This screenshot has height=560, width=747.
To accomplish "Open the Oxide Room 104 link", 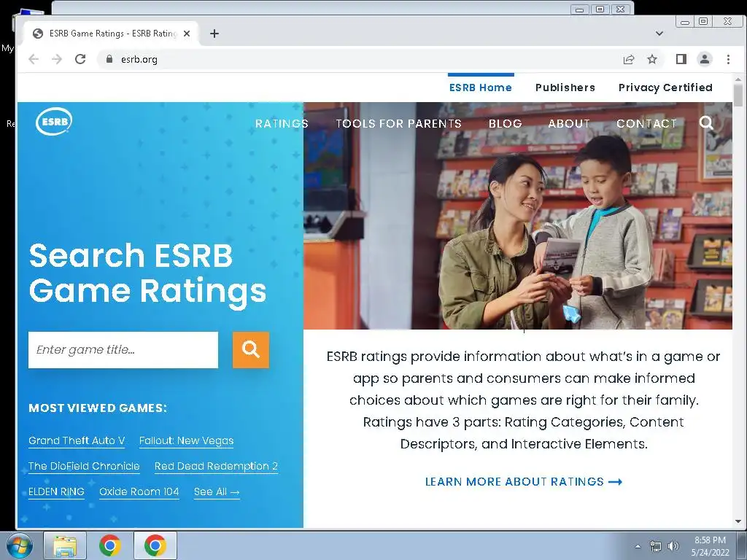I will [x=139, y=492].
